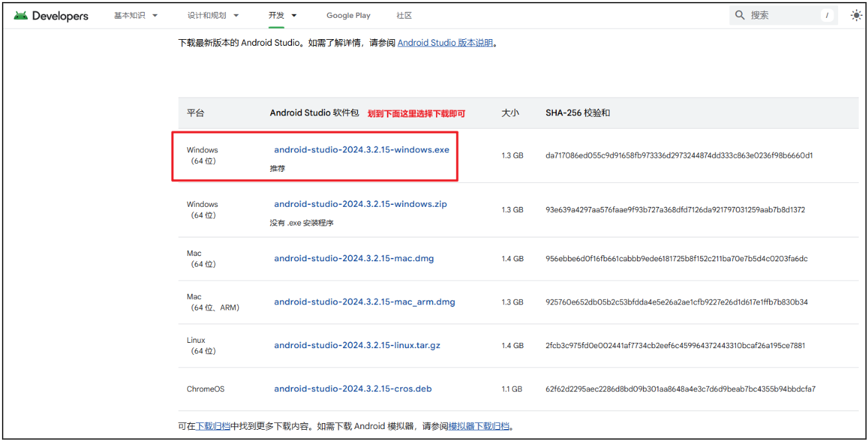Download android-studio-2024.3.2.15-mac_arm.dmg
This screenshot has height=441, width=868.
pyautogui.click(x=364, y=302)
